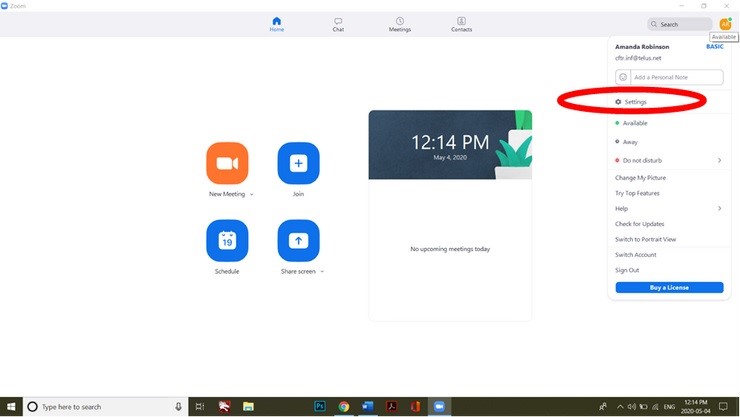Choose Switch Account
Image resolution: width=740 pixels, height=417 pixels.
point(635,255)
